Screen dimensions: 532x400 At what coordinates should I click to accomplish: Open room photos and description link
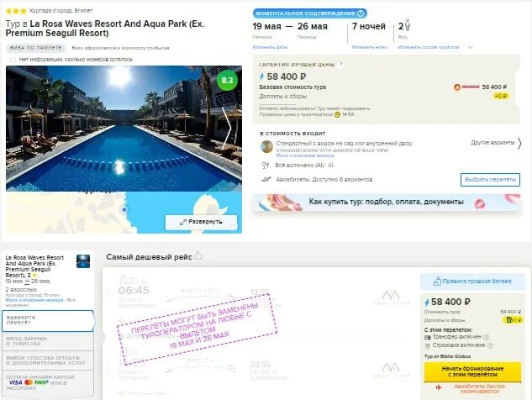pos(305,155)
